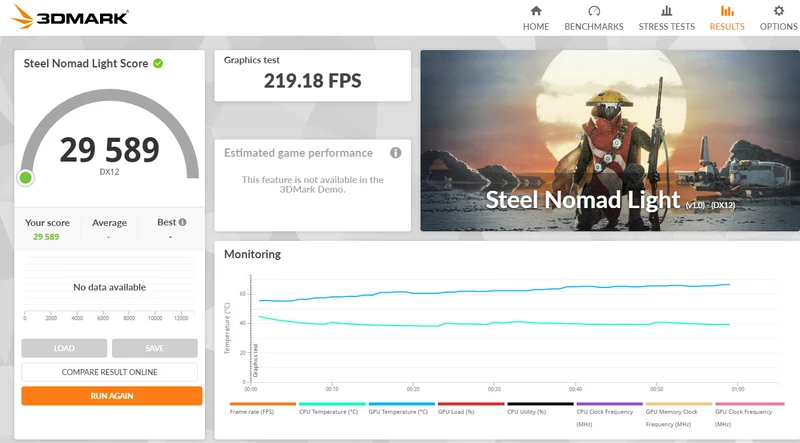Click the green validation checkmark icon
Screen dimensions: 800x443
coord(158,63)
